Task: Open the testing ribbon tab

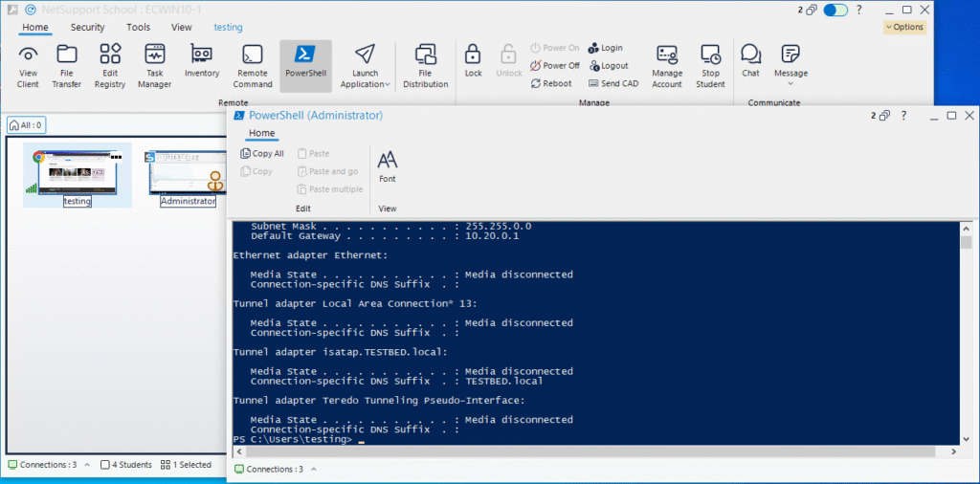Action: pyautogui.click(x=228, y=28)
